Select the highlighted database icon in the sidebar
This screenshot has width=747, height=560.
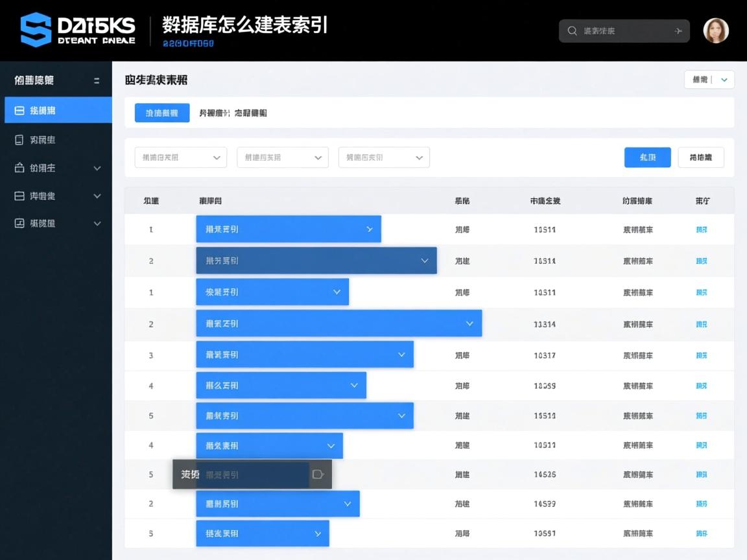pyautogui.click(x=18, y=110)
